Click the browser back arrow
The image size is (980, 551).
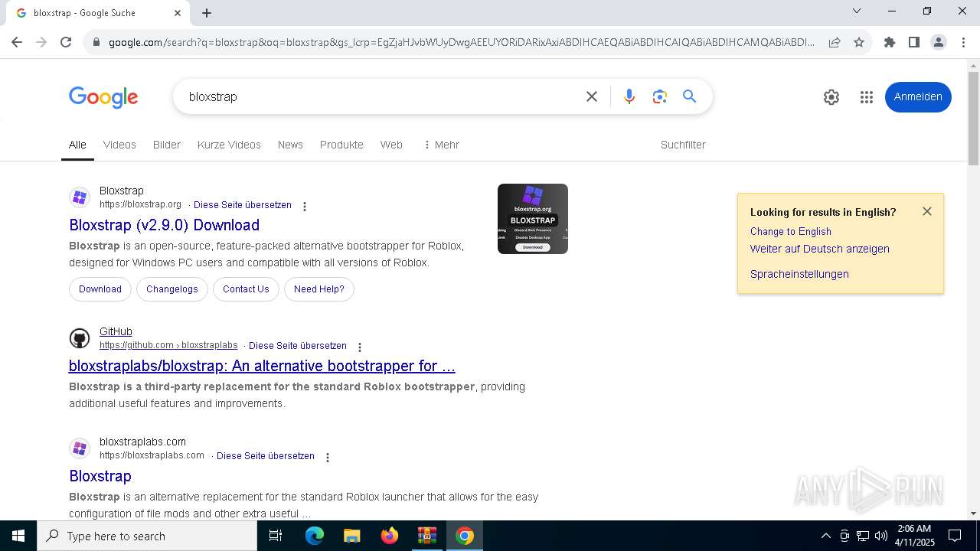(17, 42)
